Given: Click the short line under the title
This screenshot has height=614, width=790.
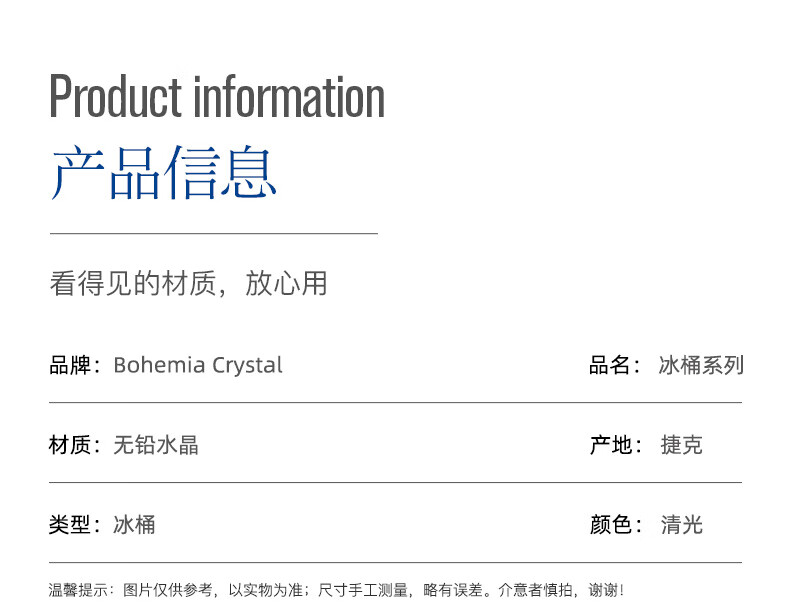Looking at the screenshot, I should click(x=213, y=233).
